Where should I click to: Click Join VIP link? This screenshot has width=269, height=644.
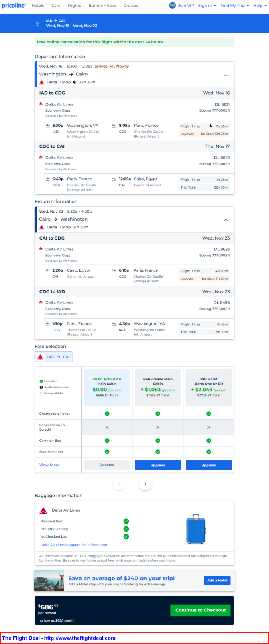pos(186,6)
